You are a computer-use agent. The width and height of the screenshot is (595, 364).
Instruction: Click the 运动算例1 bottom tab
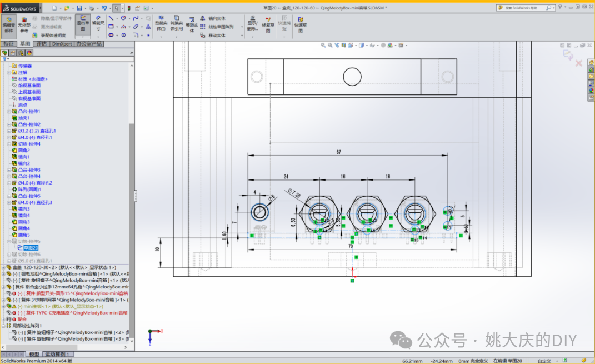(58, 354)
